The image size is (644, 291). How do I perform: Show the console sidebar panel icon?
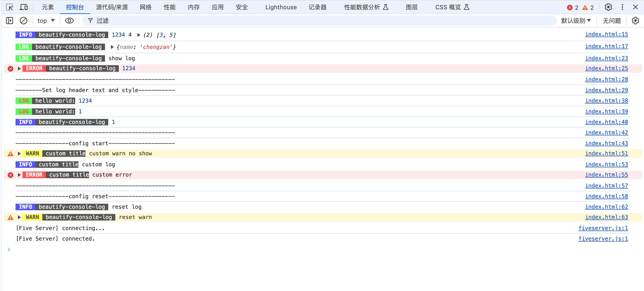tap(10, 21)
